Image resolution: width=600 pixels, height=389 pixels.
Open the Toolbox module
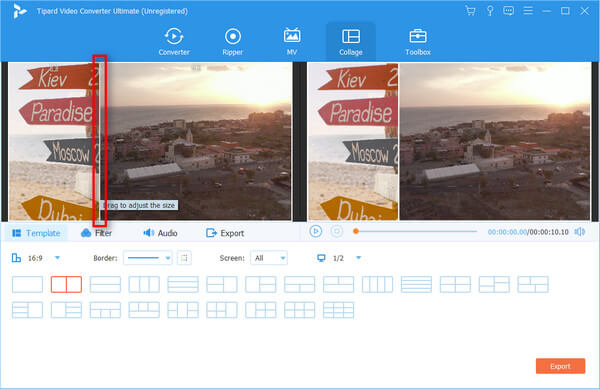coord(418,42)
